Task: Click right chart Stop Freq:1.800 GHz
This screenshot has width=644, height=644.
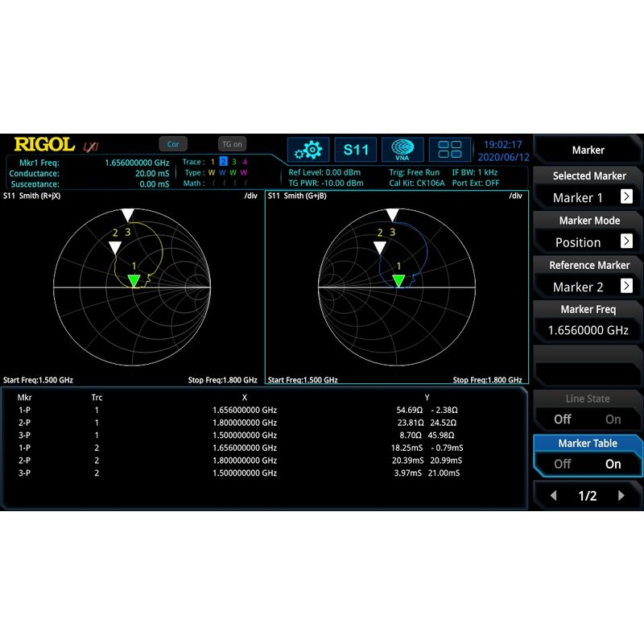Action: pos(488,380)
